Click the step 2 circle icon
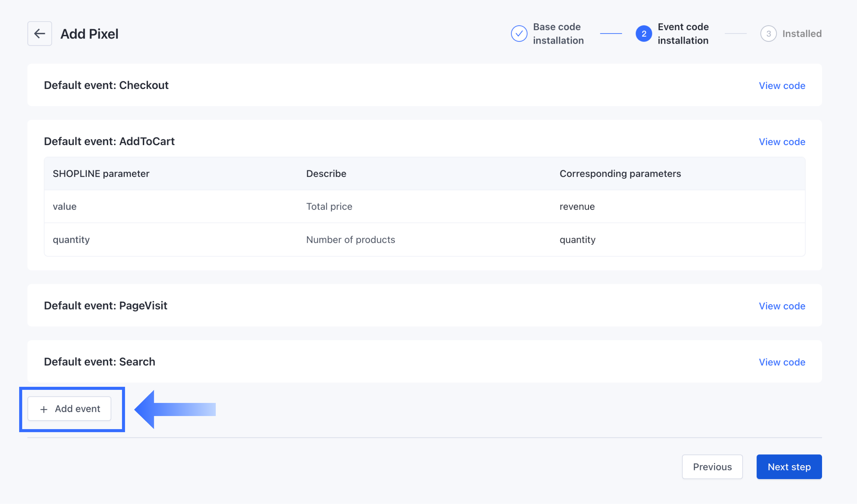The image size is (857, 504). (x=644, y=34)
